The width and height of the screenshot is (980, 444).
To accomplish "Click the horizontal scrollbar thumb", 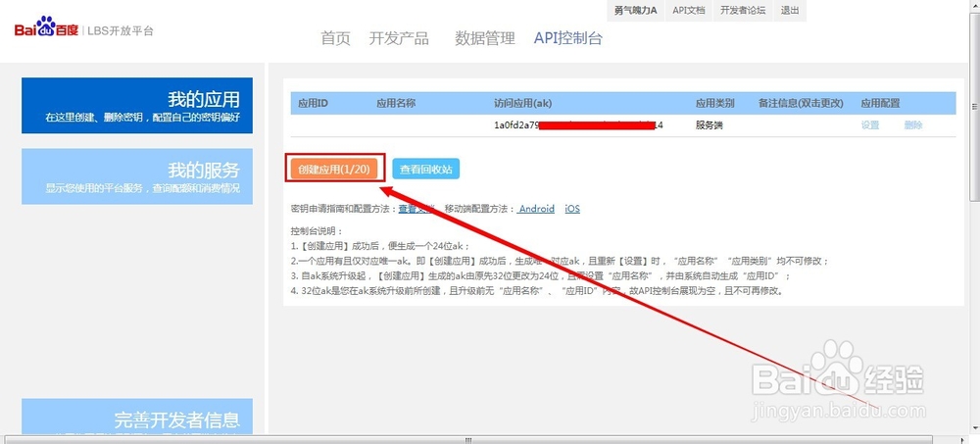I will (467, 440).
